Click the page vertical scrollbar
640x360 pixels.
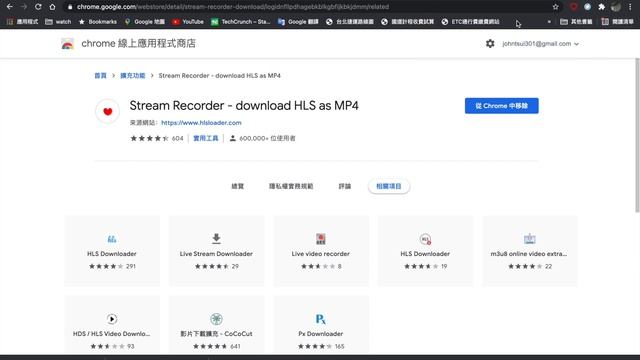pyautogui.click(x=637, y=135)
